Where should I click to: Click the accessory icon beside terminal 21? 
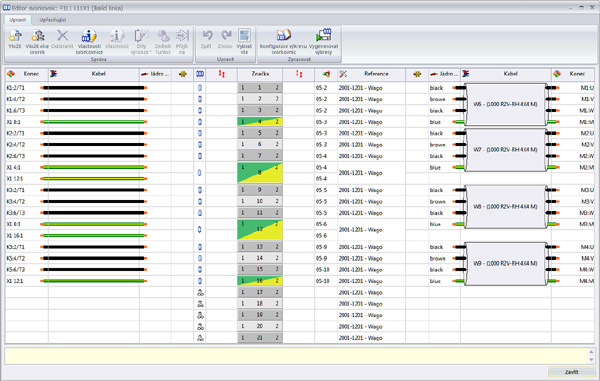coord(200,338)
